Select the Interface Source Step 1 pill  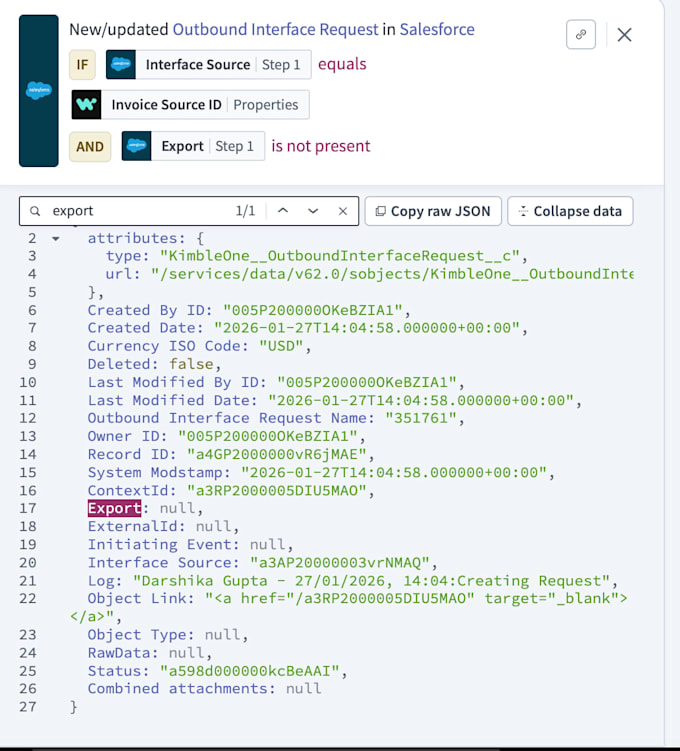208,64
